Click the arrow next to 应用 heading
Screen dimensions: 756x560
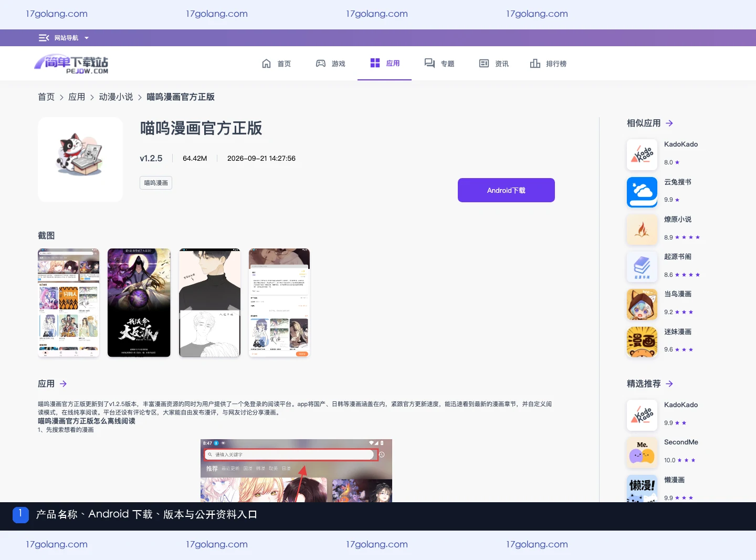(63, 383)
